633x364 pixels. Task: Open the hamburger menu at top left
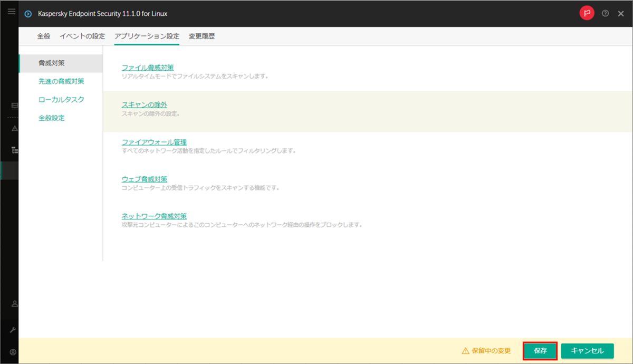11,11
